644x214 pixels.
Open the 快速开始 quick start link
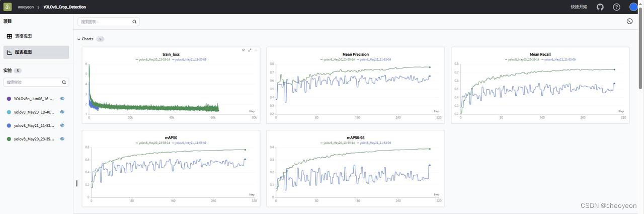coord(579,7)
